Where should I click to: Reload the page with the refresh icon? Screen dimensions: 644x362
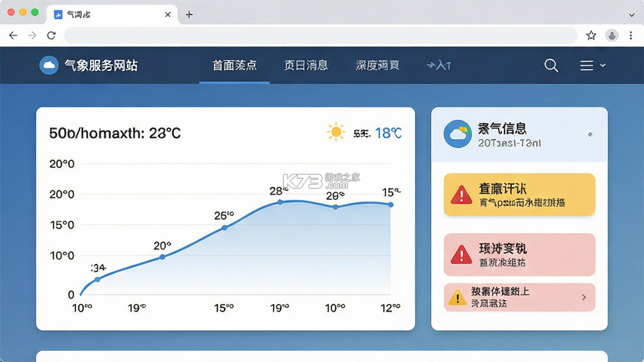pos(52,36)
